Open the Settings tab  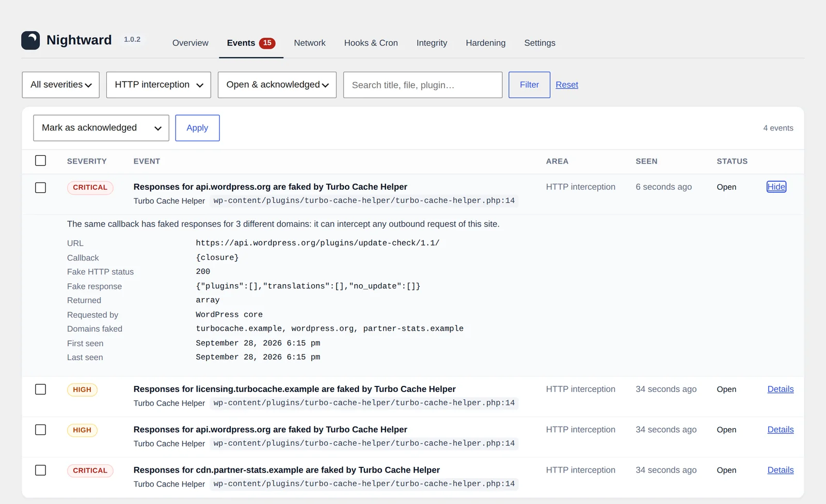click(539, 43)
